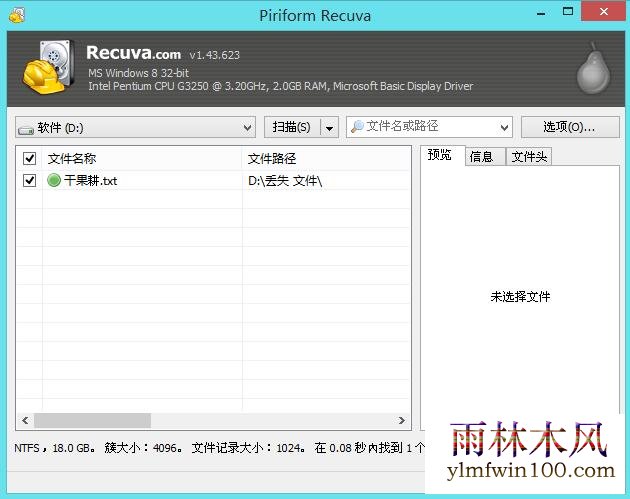
Task: Open the 扫描 button dropdown arrow
Action: 329,128
